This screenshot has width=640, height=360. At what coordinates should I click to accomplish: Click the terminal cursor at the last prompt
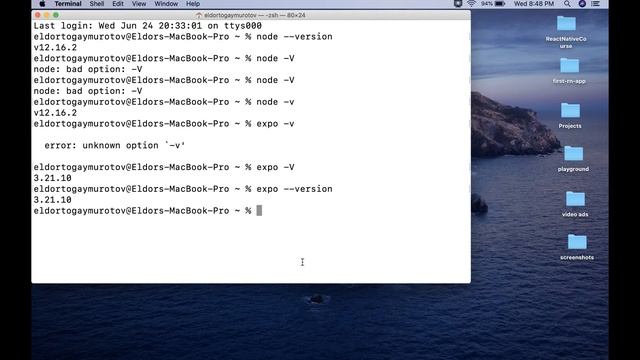click(259, 211)
